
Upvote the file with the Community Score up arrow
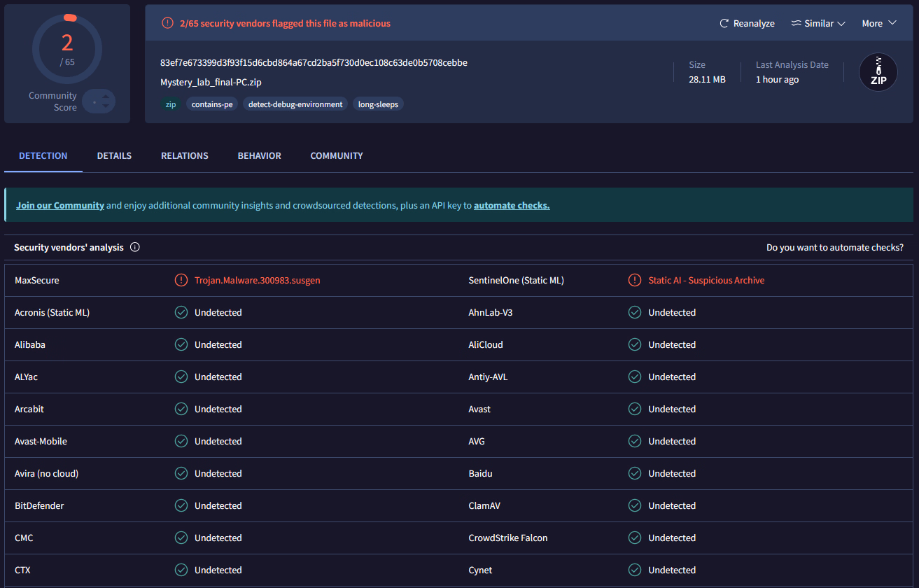pos(106,97)
